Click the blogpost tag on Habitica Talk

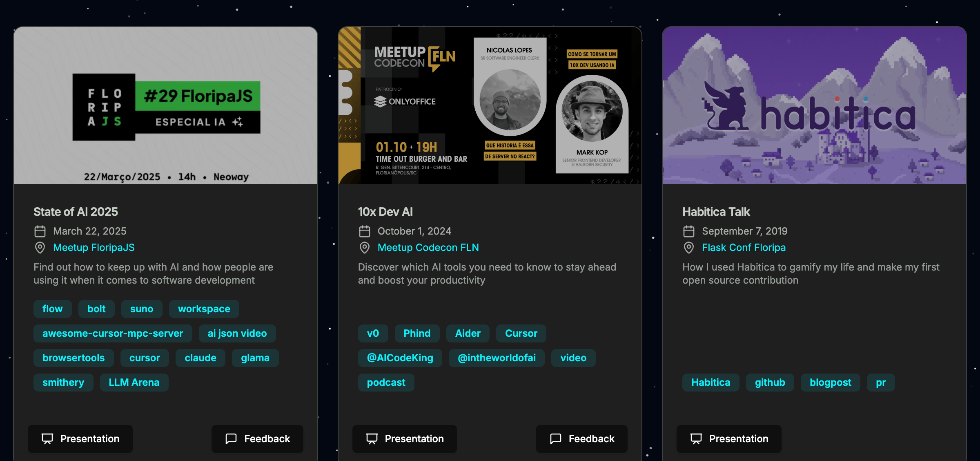point(830,383)
